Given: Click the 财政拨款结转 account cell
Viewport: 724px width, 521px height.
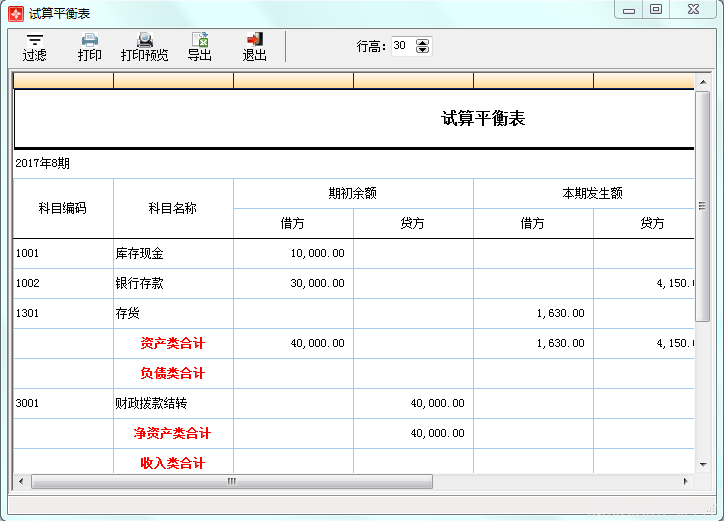Looking at the screenshot, I should coord(173,404).
